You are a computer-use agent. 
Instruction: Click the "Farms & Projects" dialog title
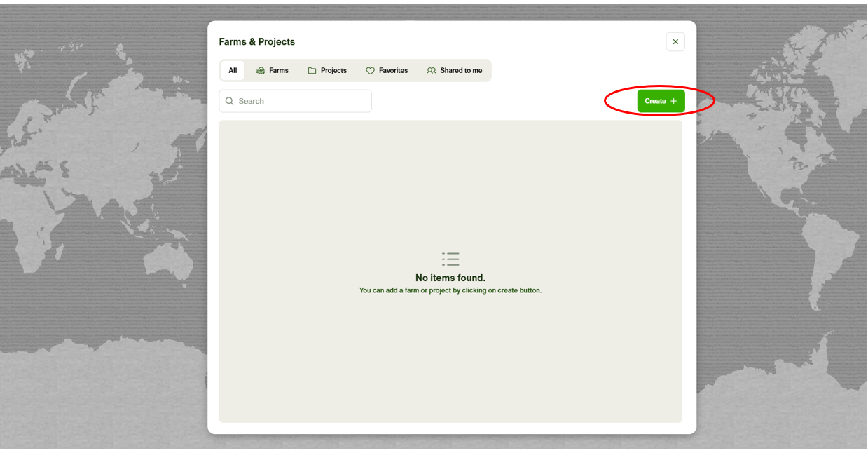coord(257,42)
